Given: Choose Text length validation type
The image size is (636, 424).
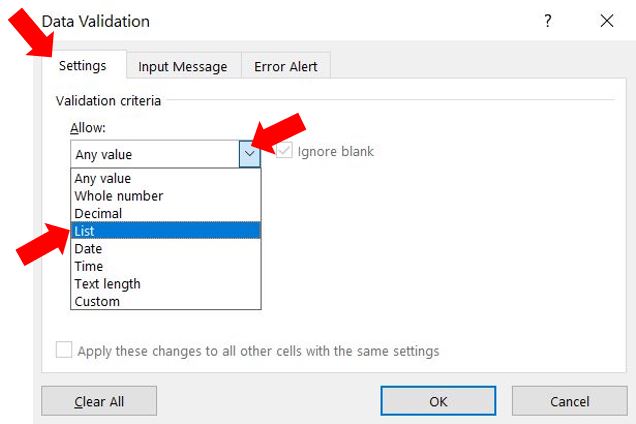Looking at the screenshot, I should tap(107, 284).
